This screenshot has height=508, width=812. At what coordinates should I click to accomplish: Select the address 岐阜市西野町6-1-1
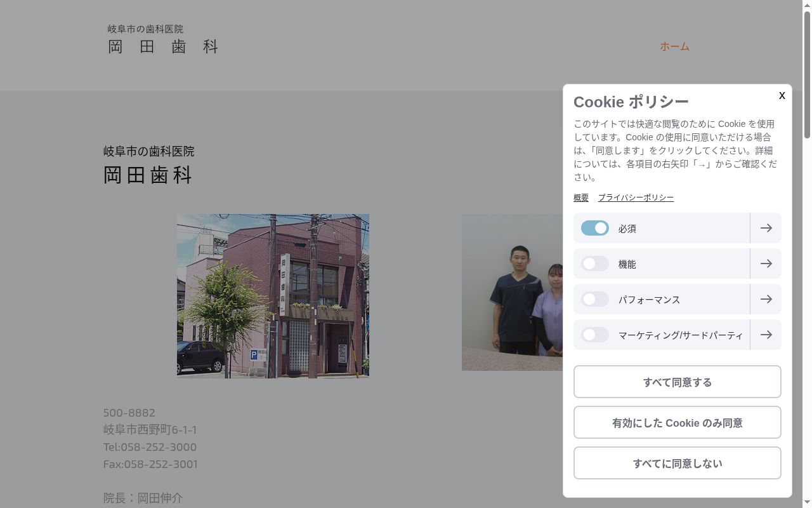(150, 429)
